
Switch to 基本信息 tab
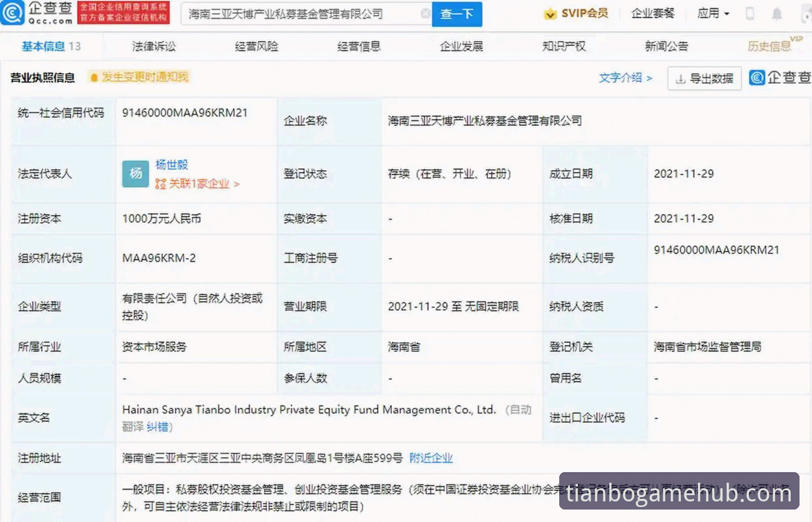coord(51,46)
